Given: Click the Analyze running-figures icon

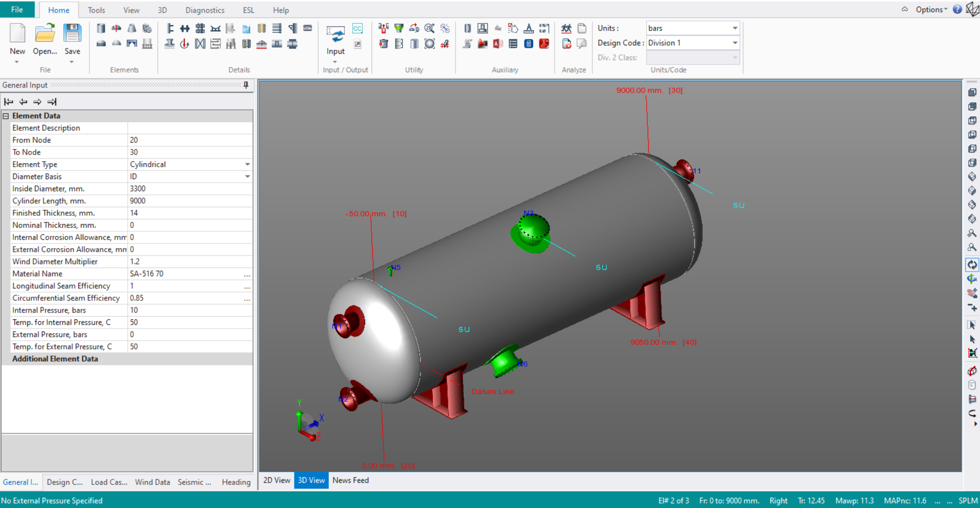Looking at the screenshot, I should click(x=566, y=29).
